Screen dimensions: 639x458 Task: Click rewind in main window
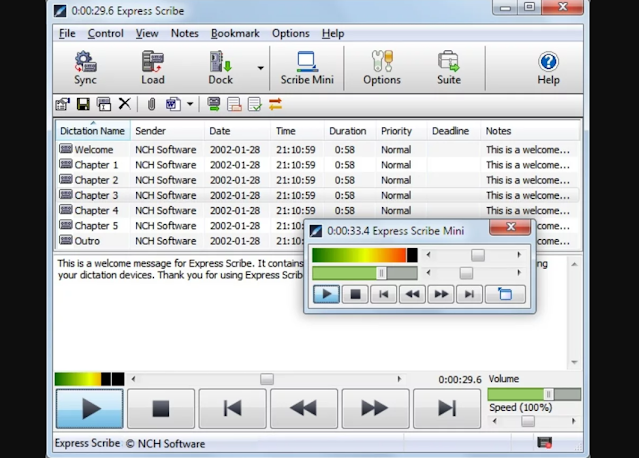coord(304,408)
